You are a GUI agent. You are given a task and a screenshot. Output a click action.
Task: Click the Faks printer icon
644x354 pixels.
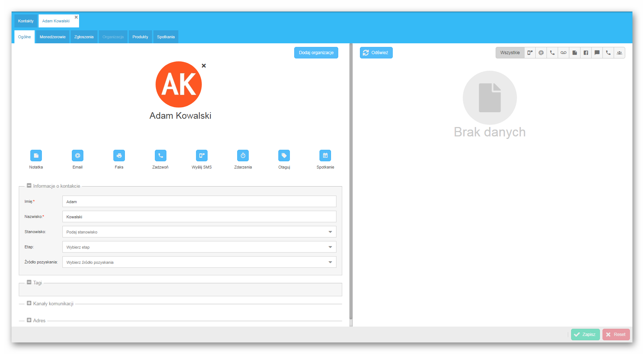(x=119, y=156)
